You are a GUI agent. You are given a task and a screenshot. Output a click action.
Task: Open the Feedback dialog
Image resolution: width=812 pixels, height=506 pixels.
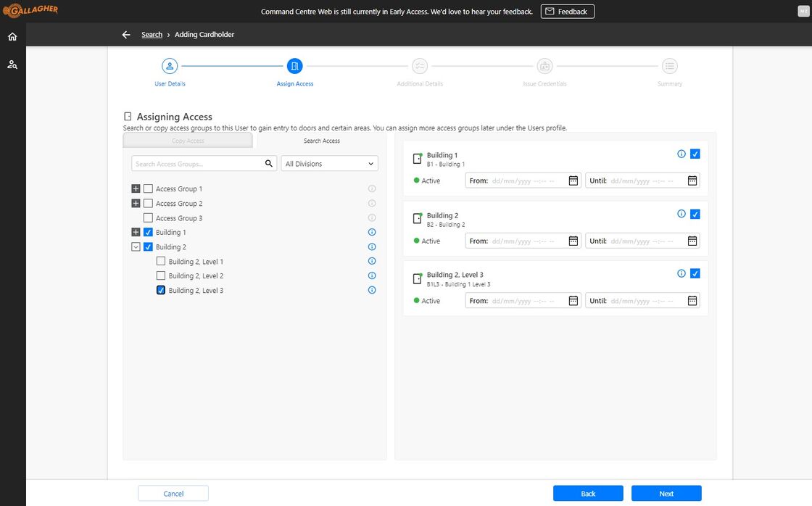(x=568, y=11)
